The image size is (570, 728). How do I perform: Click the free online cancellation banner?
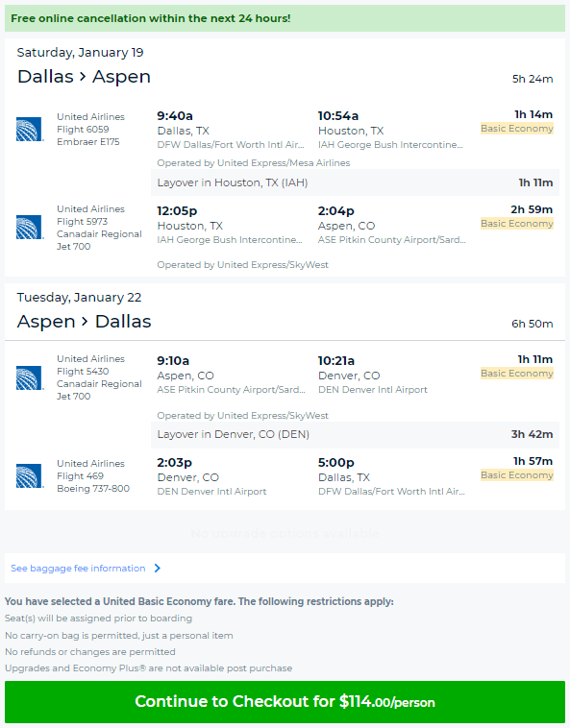click(285, 18)
